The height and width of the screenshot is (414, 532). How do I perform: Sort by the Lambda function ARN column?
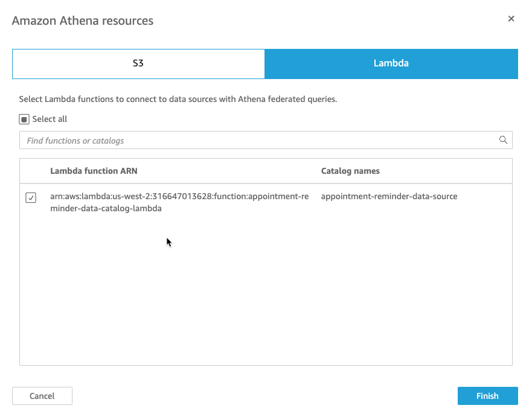pyautogui.click(x=94, y=171)
